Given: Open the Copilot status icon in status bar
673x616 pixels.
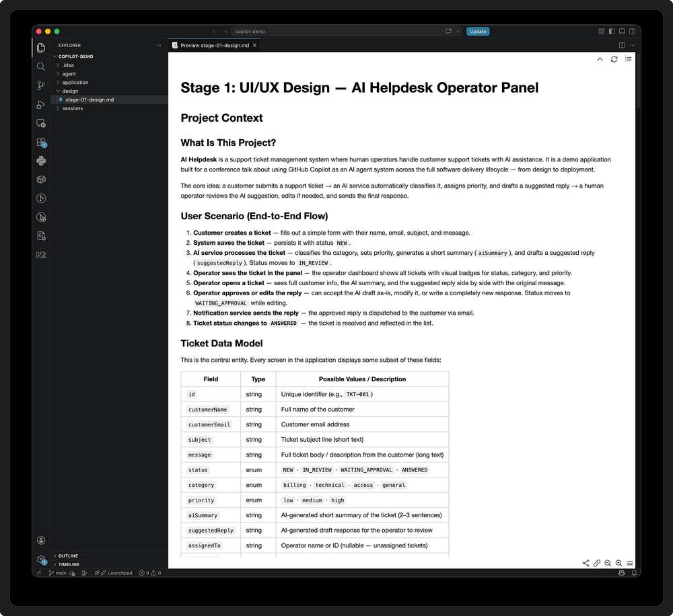Looking at the screenshot, I should [621, 573].
